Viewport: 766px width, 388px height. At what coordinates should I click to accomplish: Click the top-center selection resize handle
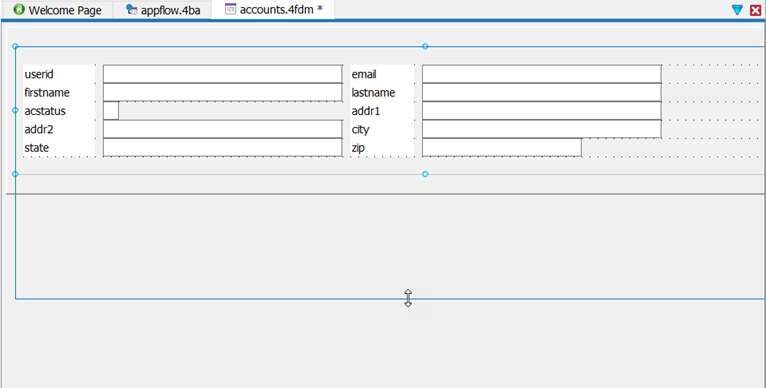pos(425,46)
